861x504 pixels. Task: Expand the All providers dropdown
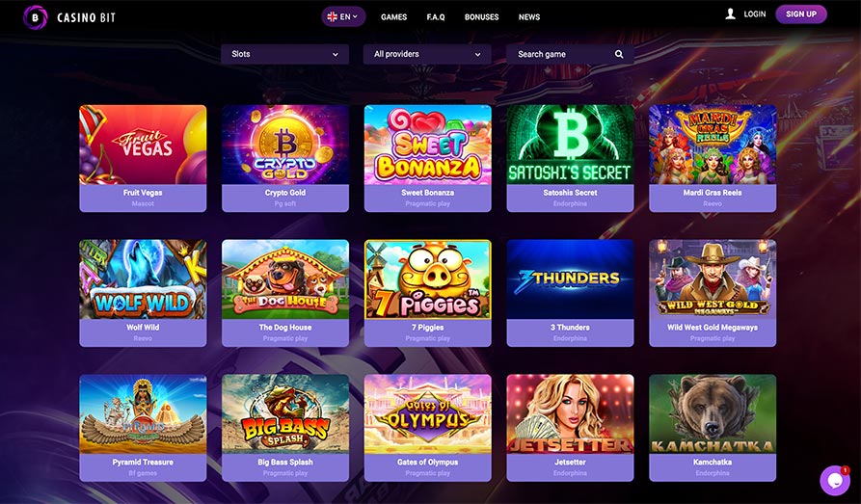(427, 54)
